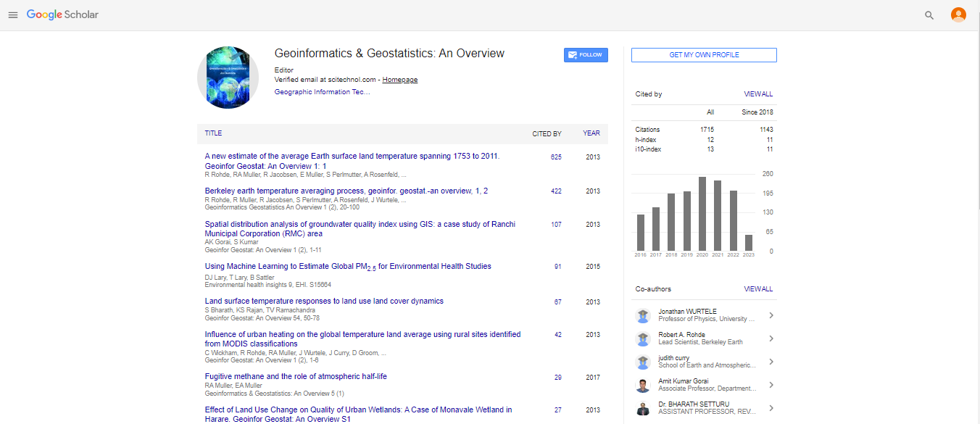This screenshot has width=980, height=424.
Task: Sort articles by Year column
Action: pyautogui.click(x=591, y=133)
